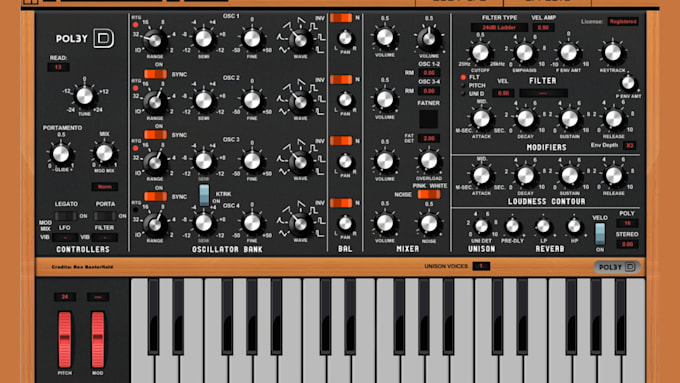Image resolution: width=680 pixels, height=383 pixels.
Task: Click the MOD wheel
Action: click(x=98, y=339)
